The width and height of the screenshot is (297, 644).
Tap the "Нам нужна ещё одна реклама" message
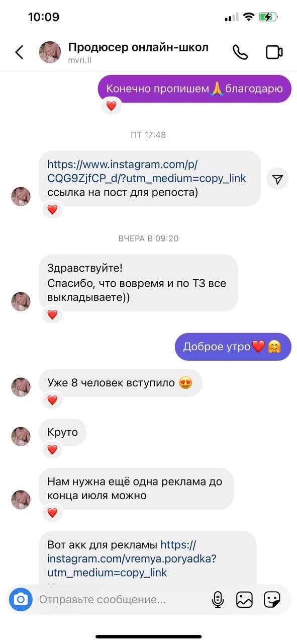136,489
